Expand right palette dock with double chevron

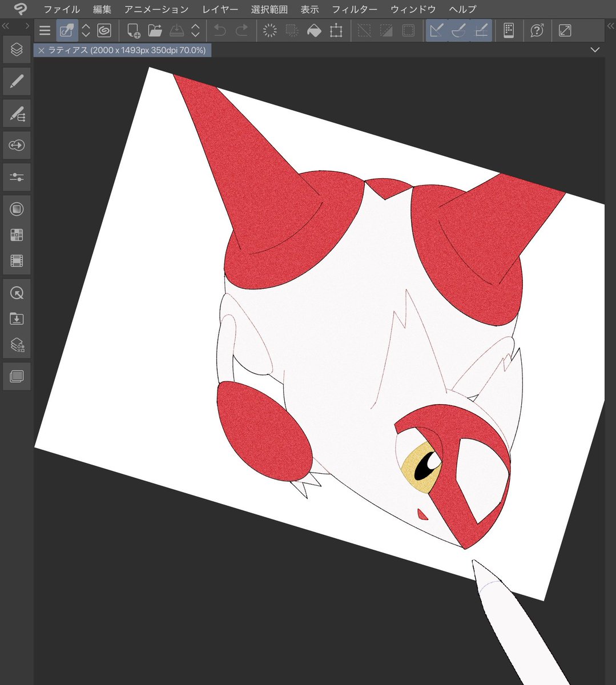pyautogui.click(x=610, y=26)
